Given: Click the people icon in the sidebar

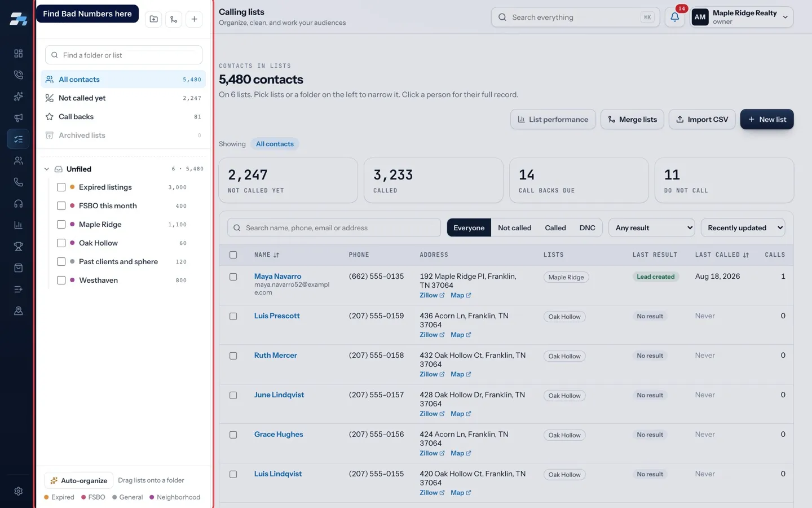Looking at the screenshot, I should tap(18, 160).
